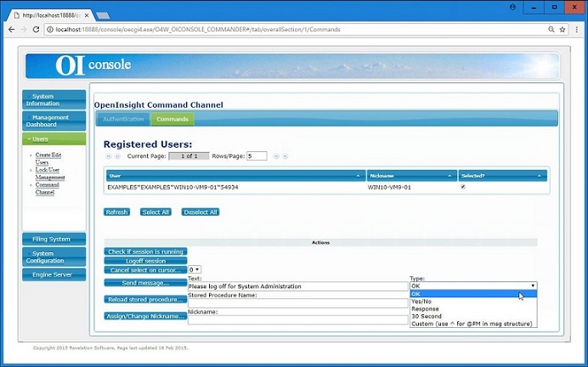Click the Chrome user profile icon

tap(512, 7)
